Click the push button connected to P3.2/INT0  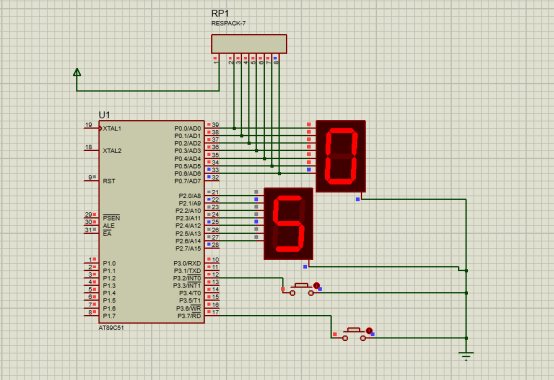pos(301,289)
